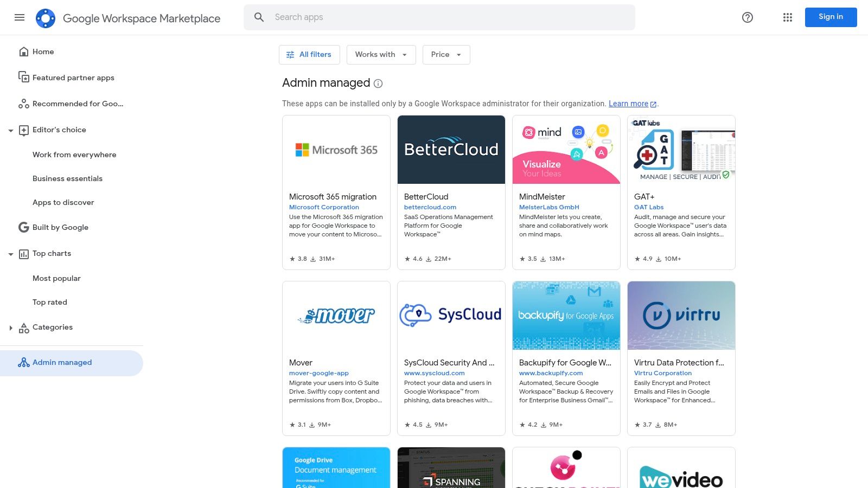The image size is (868, 488).
Task: Open the navigation hamburger menu
Action: [20, 17]
